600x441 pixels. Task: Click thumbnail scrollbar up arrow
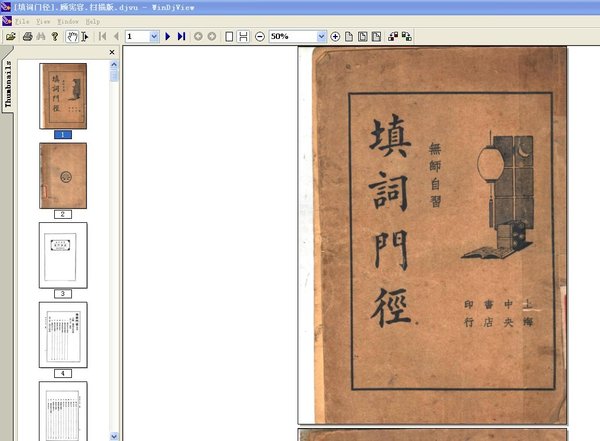tap(114, 65)
